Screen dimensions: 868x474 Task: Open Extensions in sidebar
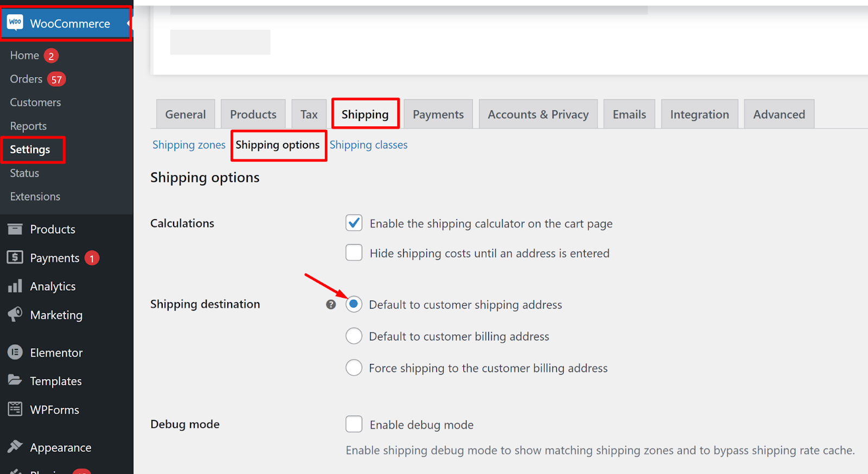coord(35,196)
